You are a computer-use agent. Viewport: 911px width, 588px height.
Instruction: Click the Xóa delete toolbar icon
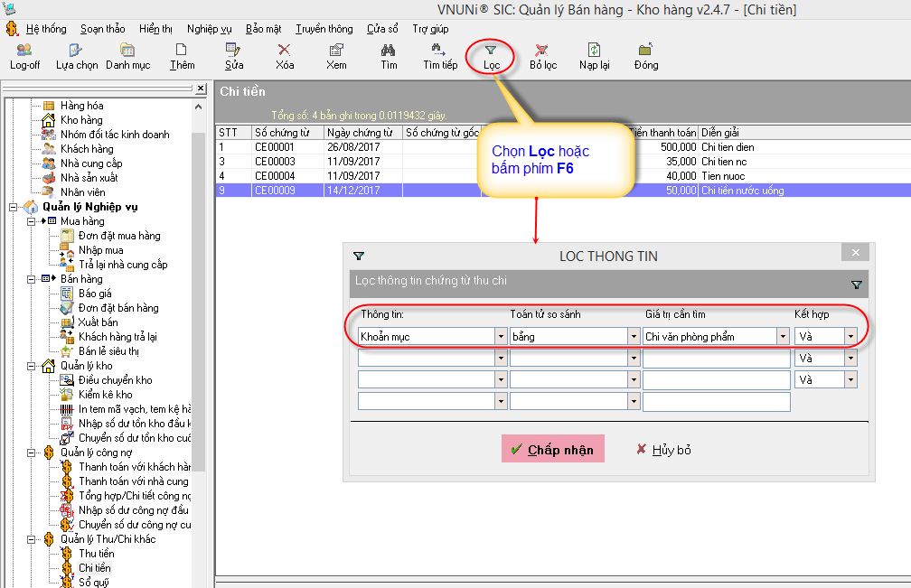[x=285, y=56]
